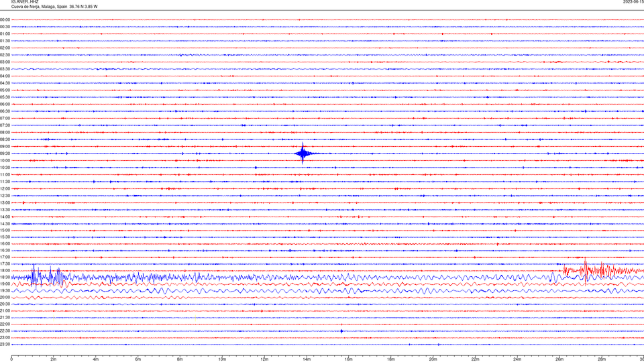Click the '10:30' trace time label
Image resolution: width=644 pixels, height=362 pixels.
[x=5, y=168]
